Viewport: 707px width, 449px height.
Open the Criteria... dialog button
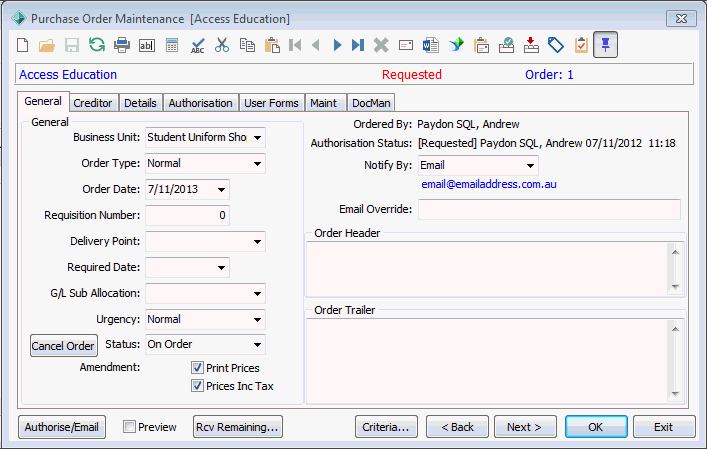[x=386, y=427]
